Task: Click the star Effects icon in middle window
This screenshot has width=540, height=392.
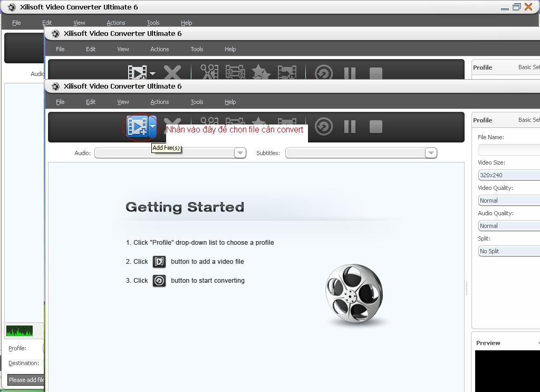Action: (x=261, y=72)
